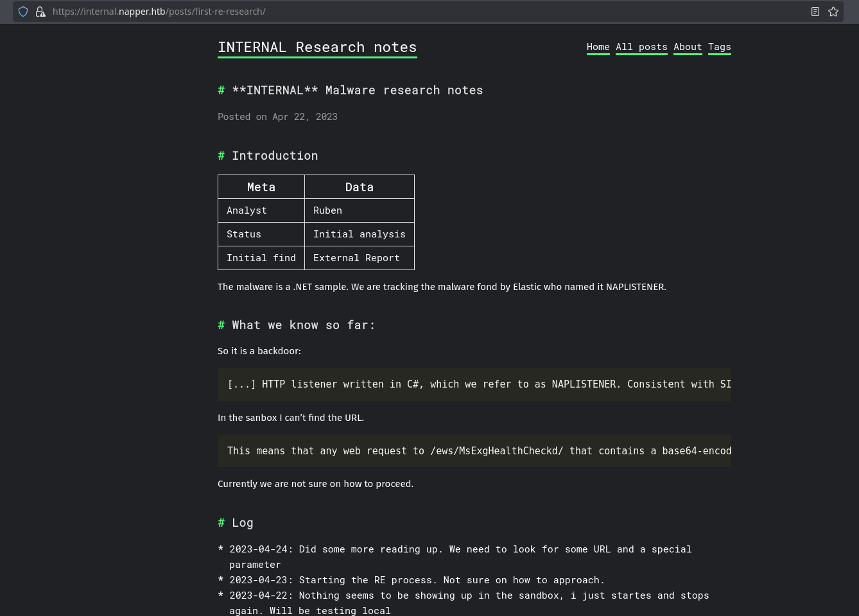Click the HTTP listener written in C# code block
This screenshot has width=859, height=616.
coord(474,384)
